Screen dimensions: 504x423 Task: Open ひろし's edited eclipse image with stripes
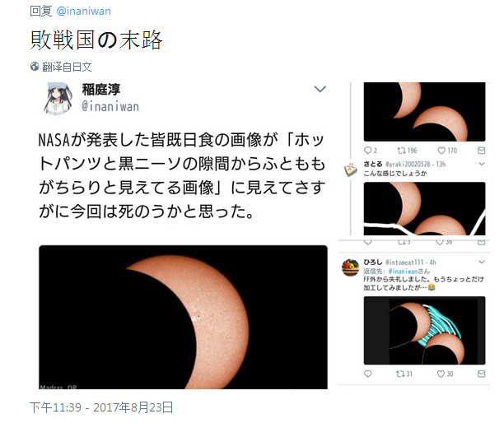point(424,330)
